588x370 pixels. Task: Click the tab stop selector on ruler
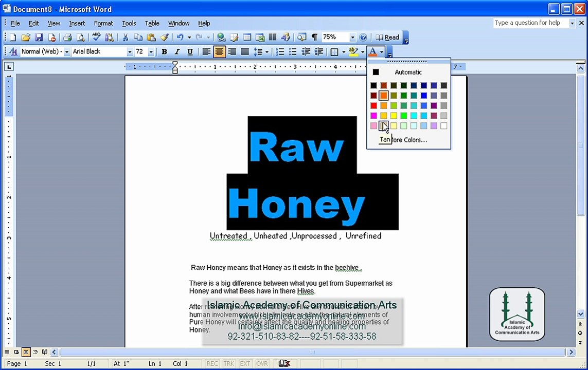pos(9,67)
